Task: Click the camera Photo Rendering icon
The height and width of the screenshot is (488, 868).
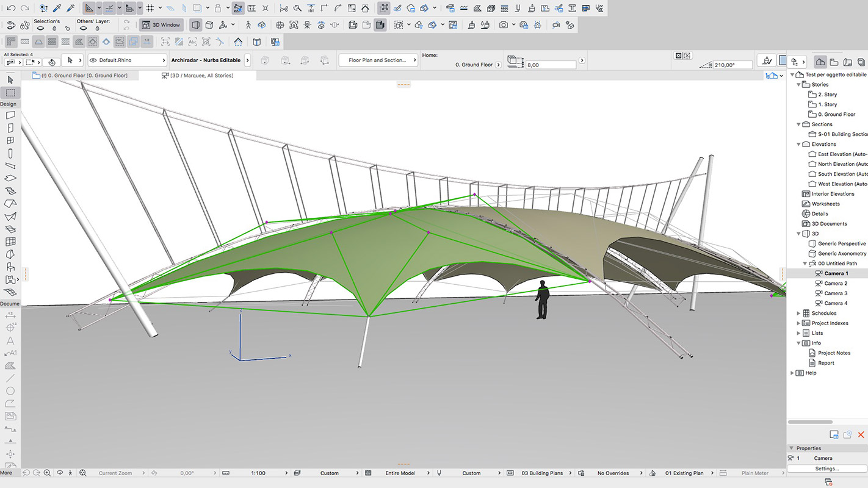Action: [x=504, y=25]
